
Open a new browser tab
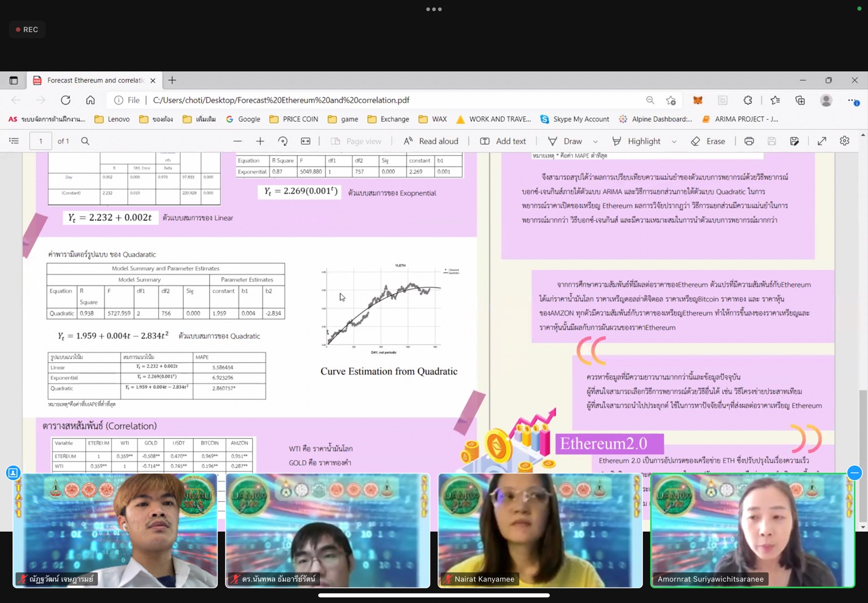(x=172, y=80)
